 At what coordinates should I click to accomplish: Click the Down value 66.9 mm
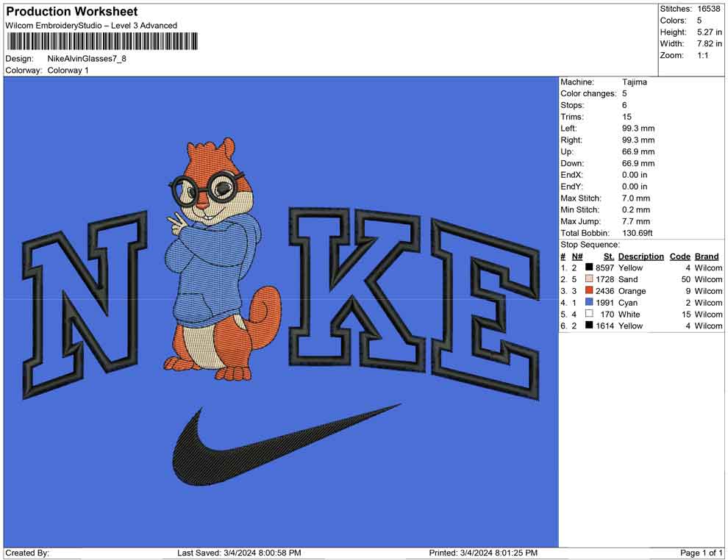point(638,163)
